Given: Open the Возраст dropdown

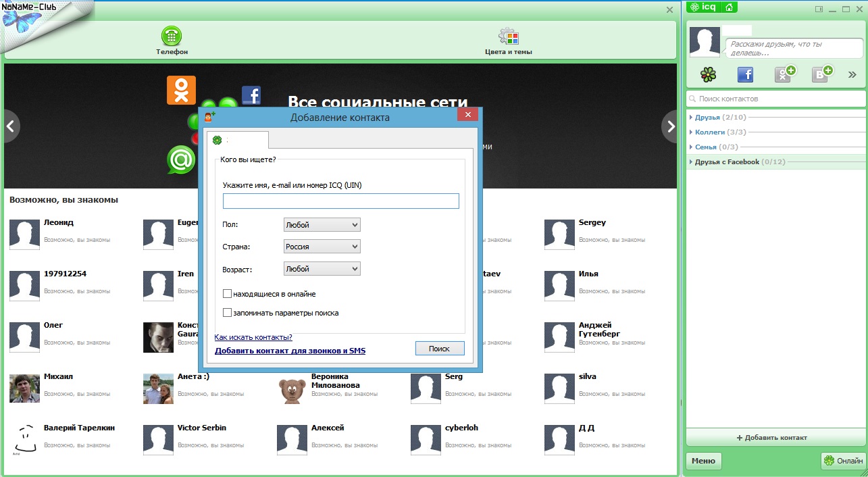Looking at the screenshot, I should click(x=322, y=268).
